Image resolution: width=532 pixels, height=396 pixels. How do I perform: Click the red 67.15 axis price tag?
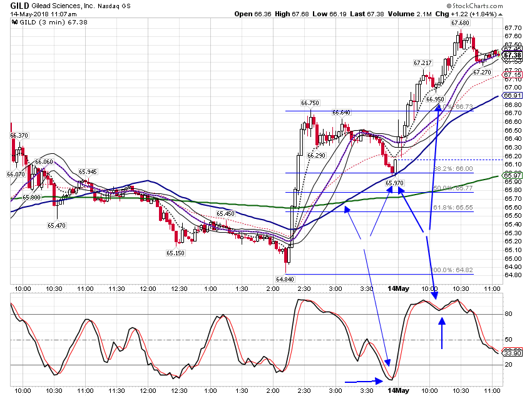pos(513,75)
